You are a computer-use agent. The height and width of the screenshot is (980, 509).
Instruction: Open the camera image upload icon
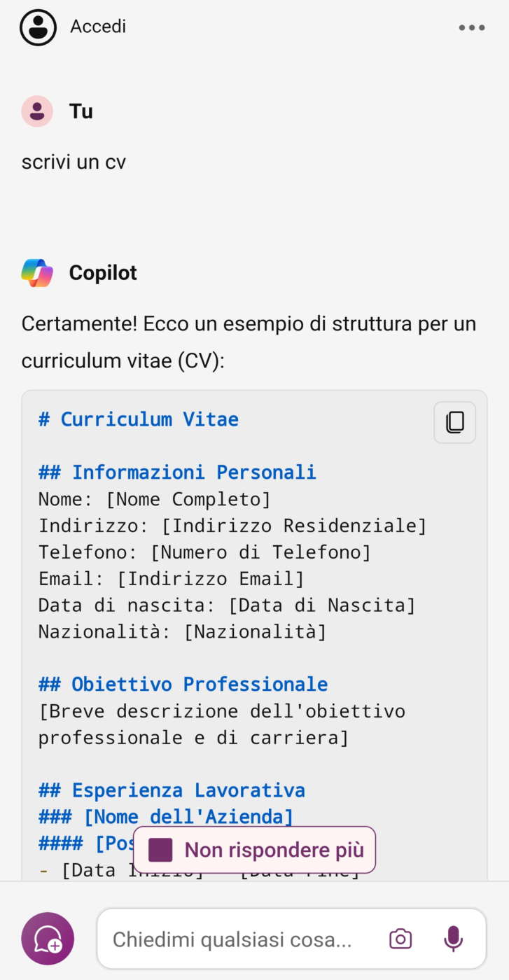400,939
